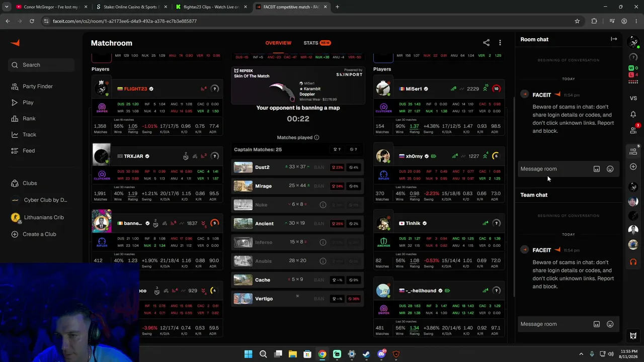Click the FACEIT logo in the sidebar

pos(15,43)
